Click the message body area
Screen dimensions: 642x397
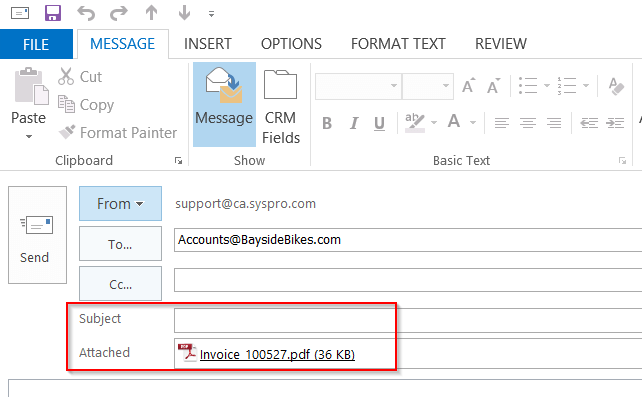click(x=325, y=388)
